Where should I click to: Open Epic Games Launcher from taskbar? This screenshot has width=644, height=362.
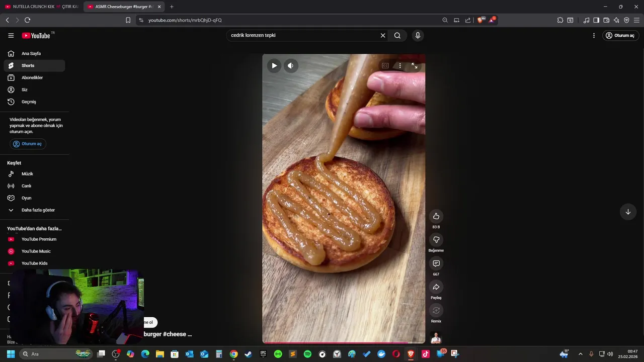click(263, 354)
